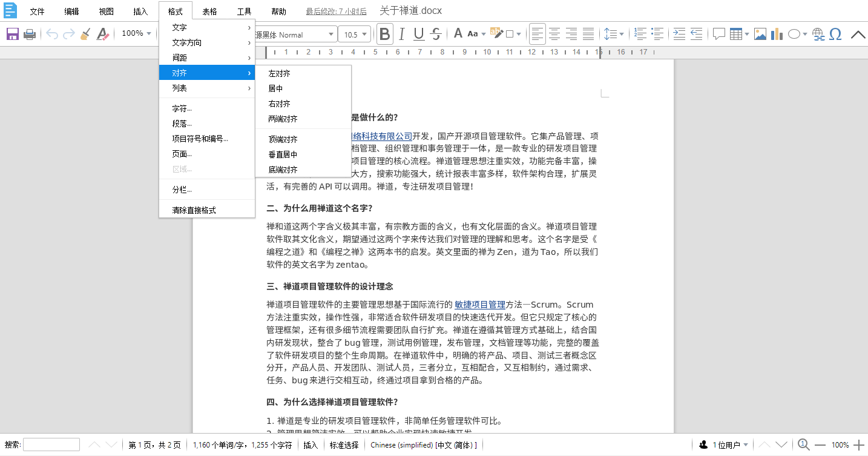The image size is (868, 456).
Task: Open special characters with Omega icon
Action: (835, 34)
